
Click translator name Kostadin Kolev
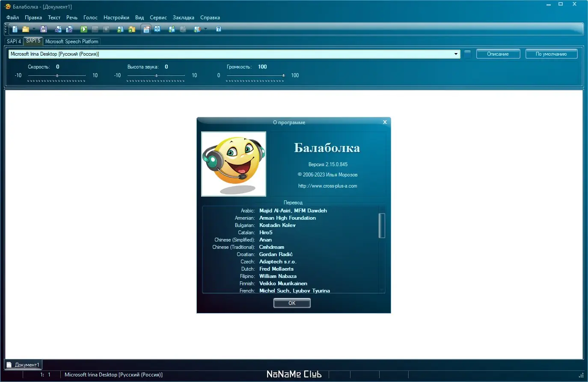[277, 225]
